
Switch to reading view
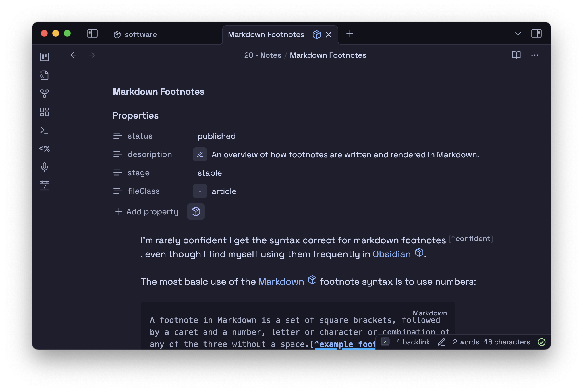[x=516, y=55]
